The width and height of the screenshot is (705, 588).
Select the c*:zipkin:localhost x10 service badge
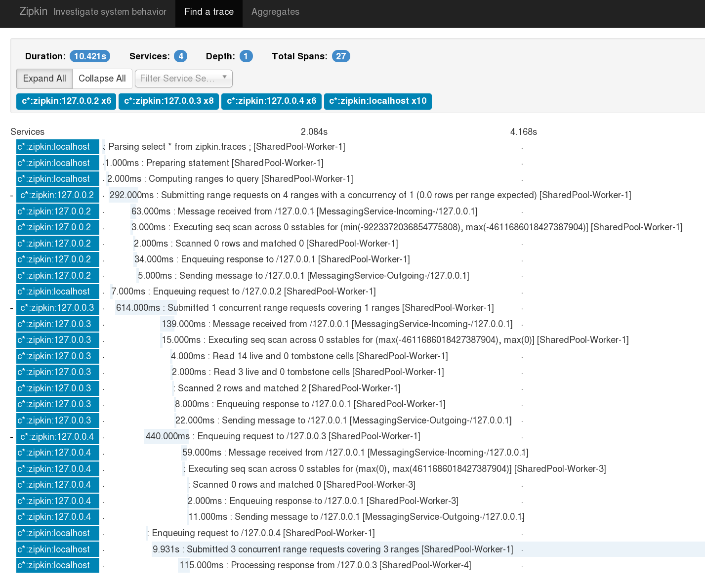coord(378,101)
